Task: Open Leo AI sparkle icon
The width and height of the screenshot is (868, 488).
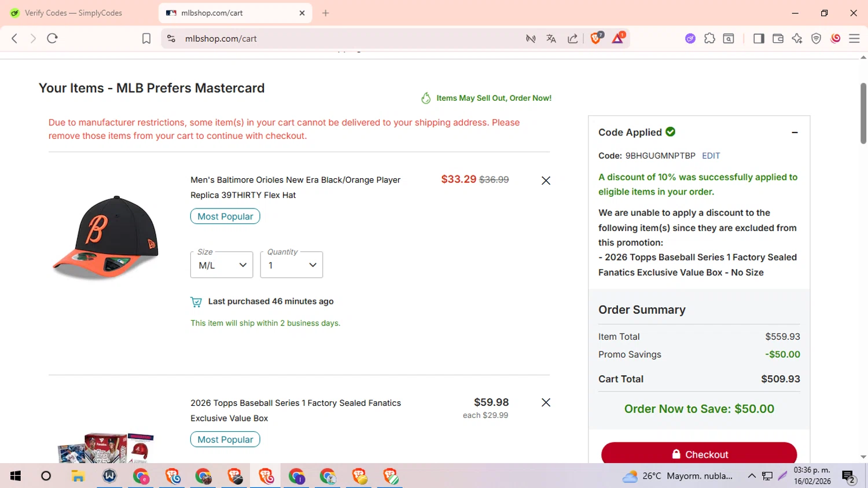Action: pyautogui.click(x=797, y=38)
